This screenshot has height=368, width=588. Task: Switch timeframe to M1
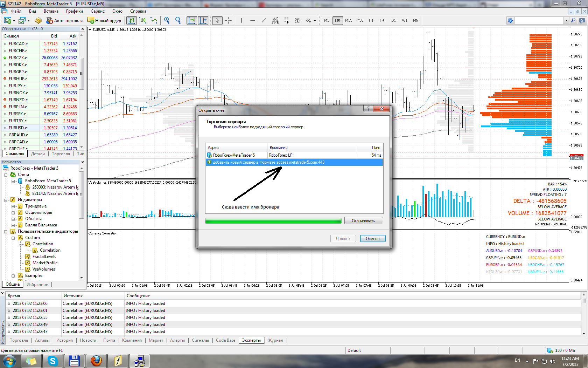click(x=327, y=20)
